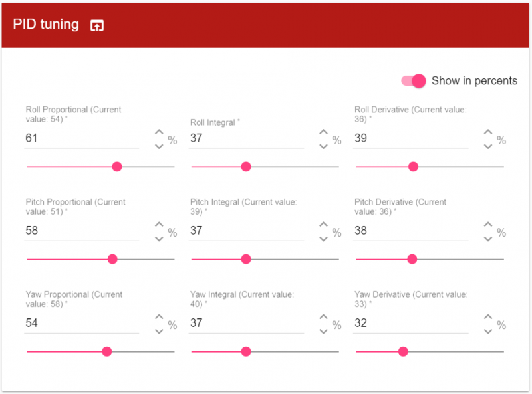Screen dimensions: 532x394
Task: Click the Roll Proportional slider handle
Action: tap(117, 167)
